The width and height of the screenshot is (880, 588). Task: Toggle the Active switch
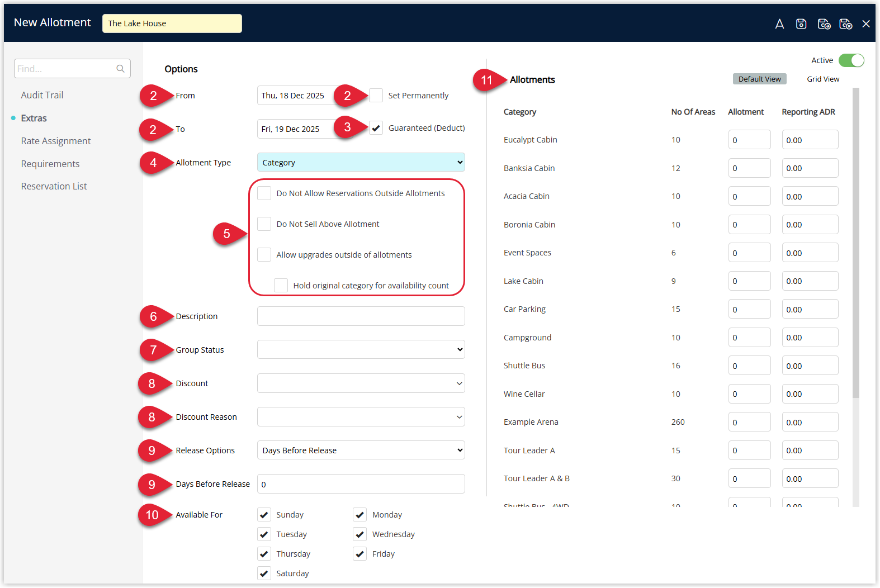pyautogui.click(x=851, y=60)
